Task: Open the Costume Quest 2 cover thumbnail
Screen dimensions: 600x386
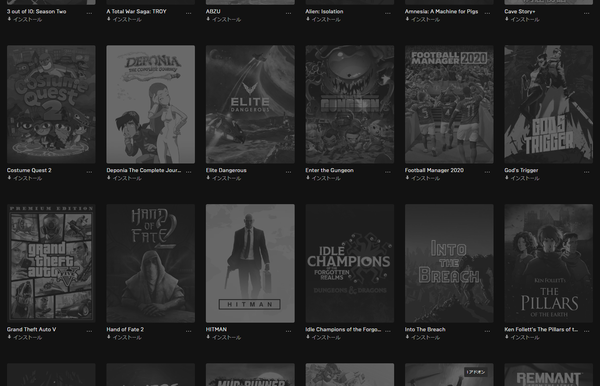Action: pyautogui.click(x=51, y=104)
